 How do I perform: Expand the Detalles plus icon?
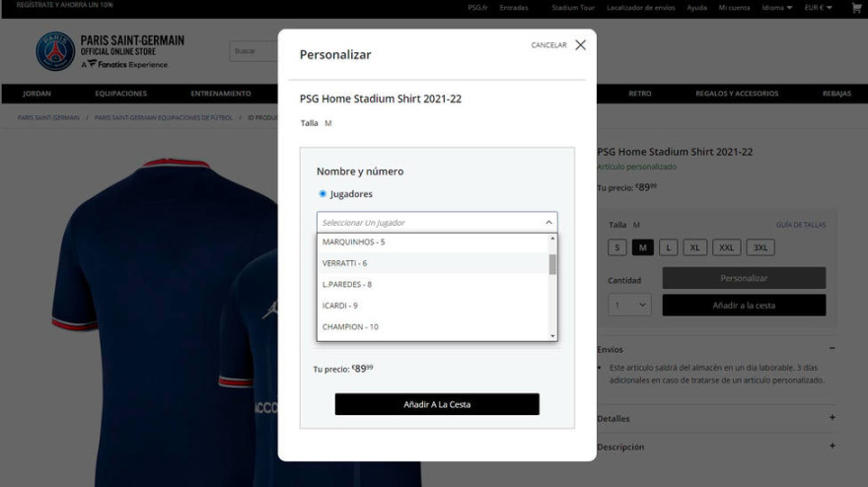[x=832, y=418]
